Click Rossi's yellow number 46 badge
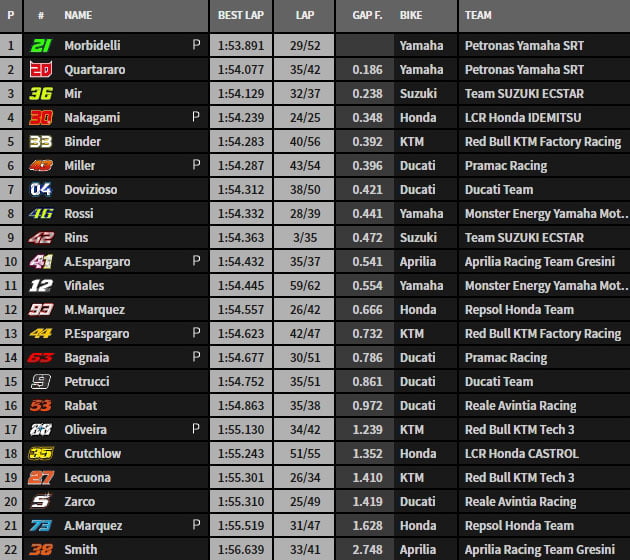Screen dimensions: 630x560 41,213
